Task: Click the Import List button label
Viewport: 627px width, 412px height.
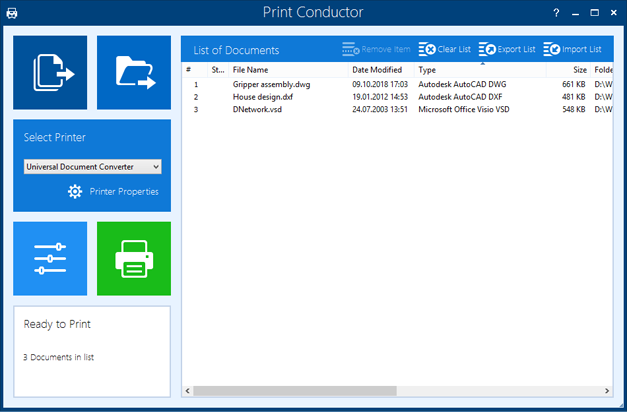Action: [581, 49]
